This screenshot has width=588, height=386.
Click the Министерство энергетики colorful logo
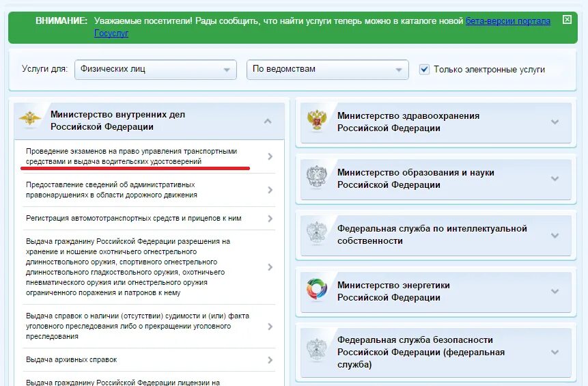pyautogui.click(x=317, y=290)
